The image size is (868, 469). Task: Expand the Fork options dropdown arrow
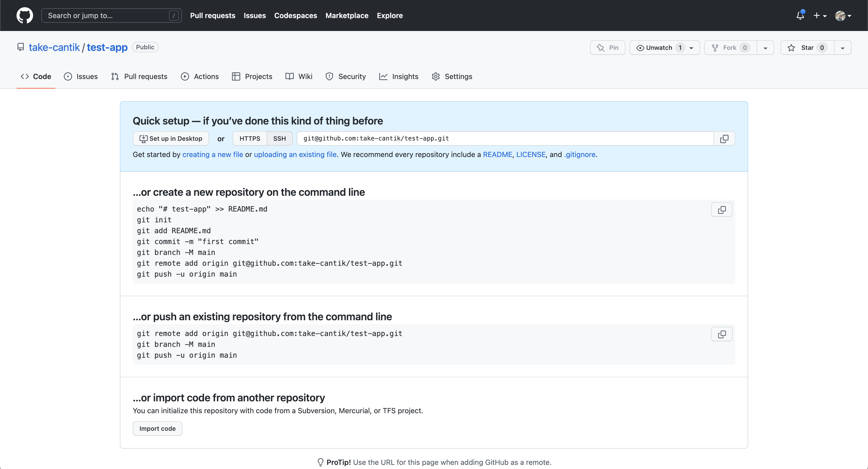[x=765, y=48]
